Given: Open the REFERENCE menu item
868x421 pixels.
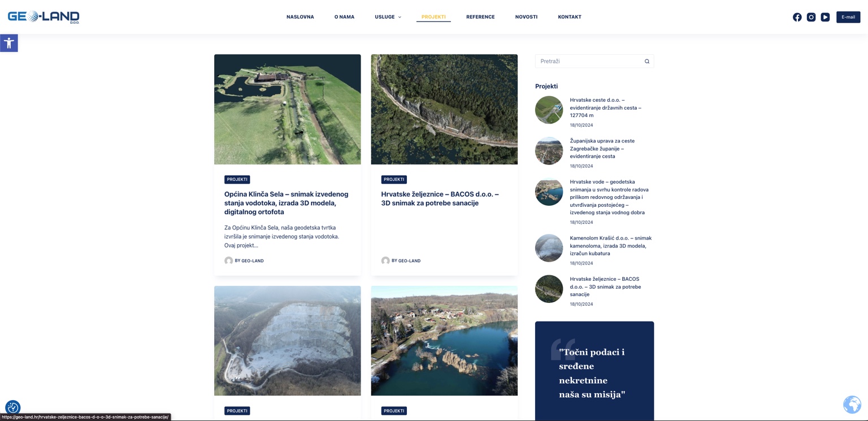Looking at the screenshot, I should point(480,17).
